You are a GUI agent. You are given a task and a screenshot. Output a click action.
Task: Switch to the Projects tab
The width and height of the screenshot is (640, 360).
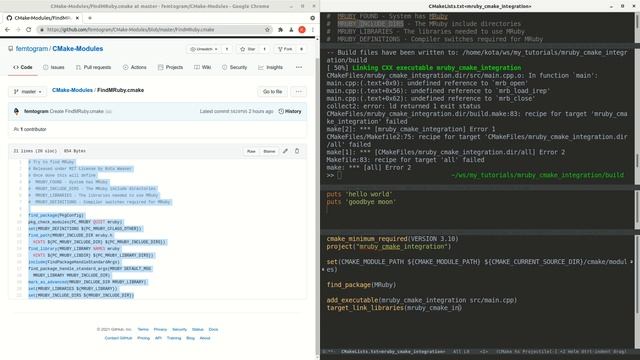171,67
